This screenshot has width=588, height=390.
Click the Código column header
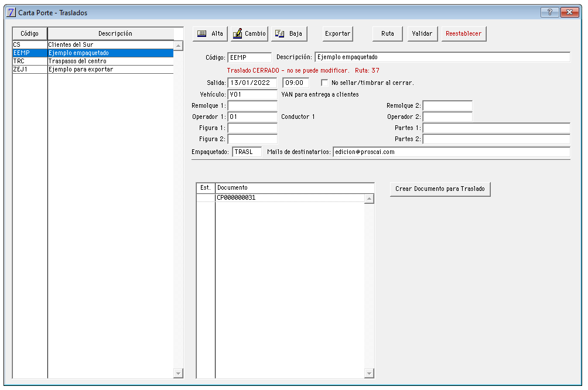[x=30, y=34]
